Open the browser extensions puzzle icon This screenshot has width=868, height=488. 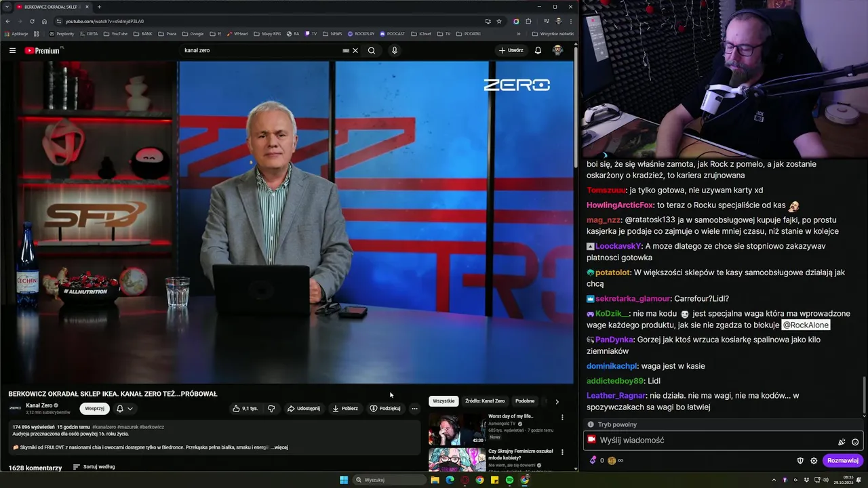pos(528,21)
